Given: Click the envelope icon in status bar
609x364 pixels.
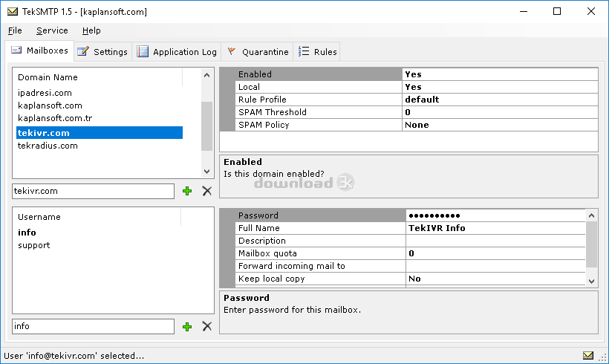Looking at the screenshot, I should [x=588, y=355].
